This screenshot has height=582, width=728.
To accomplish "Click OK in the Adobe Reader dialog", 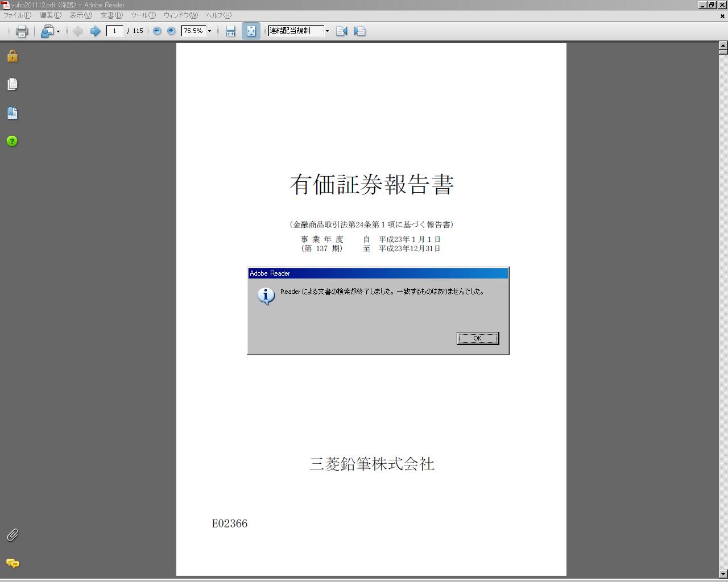I will tap(478, 338).
